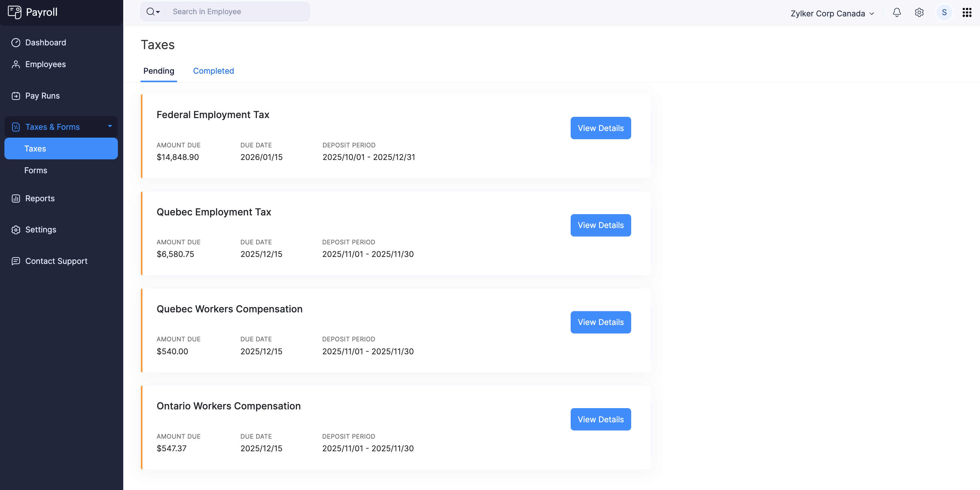Click the notifications bell icon
Image resolution: width=980 pixels, height=490 pixels.
click(897, 13)
